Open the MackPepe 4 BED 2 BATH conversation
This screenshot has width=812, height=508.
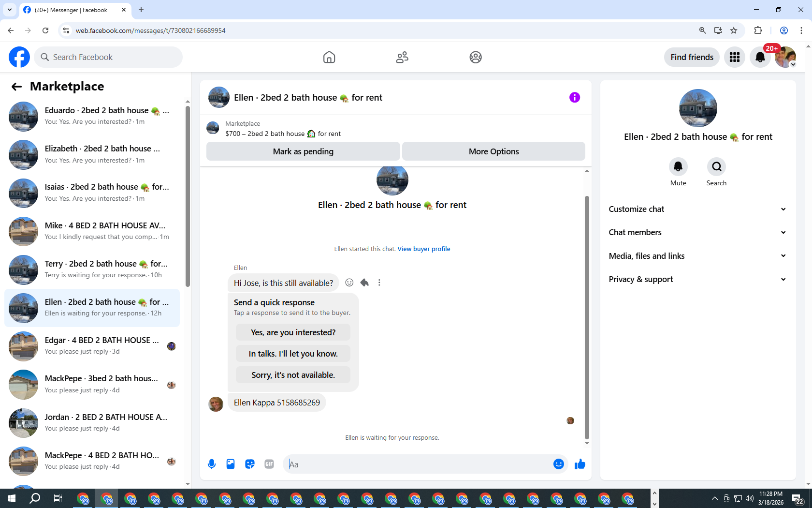click(92, 461)
